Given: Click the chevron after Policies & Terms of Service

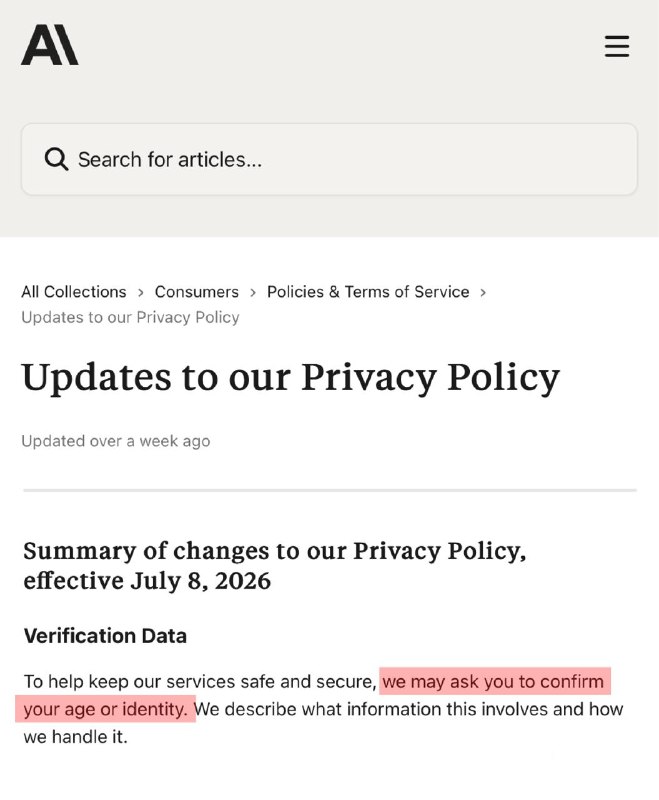Looking at the screenshot, I should tap(483, 292).
